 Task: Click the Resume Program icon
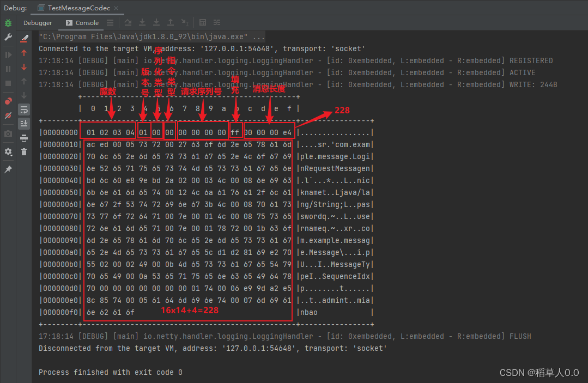[x=8, y=54]
